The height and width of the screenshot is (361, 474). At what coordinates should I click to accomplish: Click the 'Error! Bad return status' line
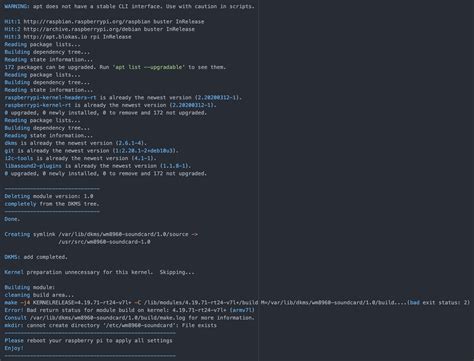pos(129,310)
